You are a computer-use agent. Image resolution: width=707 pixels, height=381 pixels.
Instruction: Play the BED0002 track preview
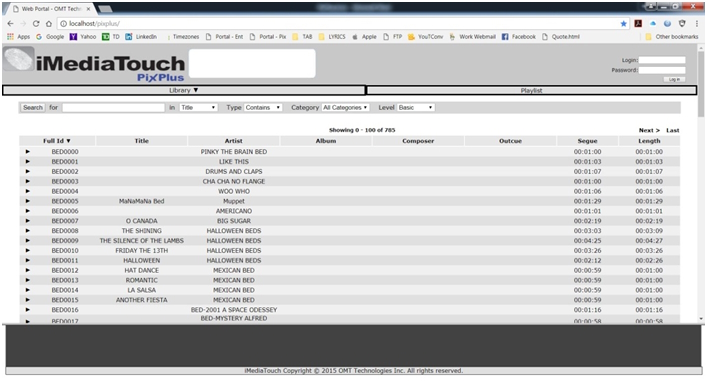point(28,171)
